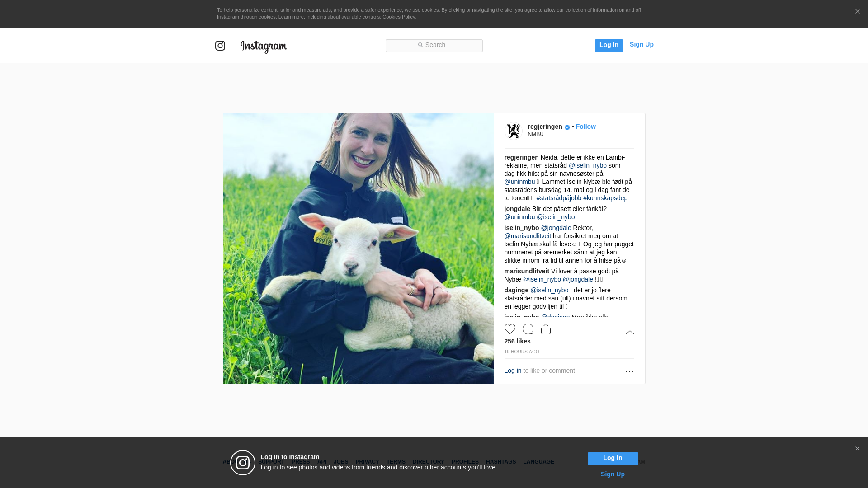The width and height of the screenshot is (868, 488).
Task: Open the HASHTAGS footer menu item
Action: point(501,462)
